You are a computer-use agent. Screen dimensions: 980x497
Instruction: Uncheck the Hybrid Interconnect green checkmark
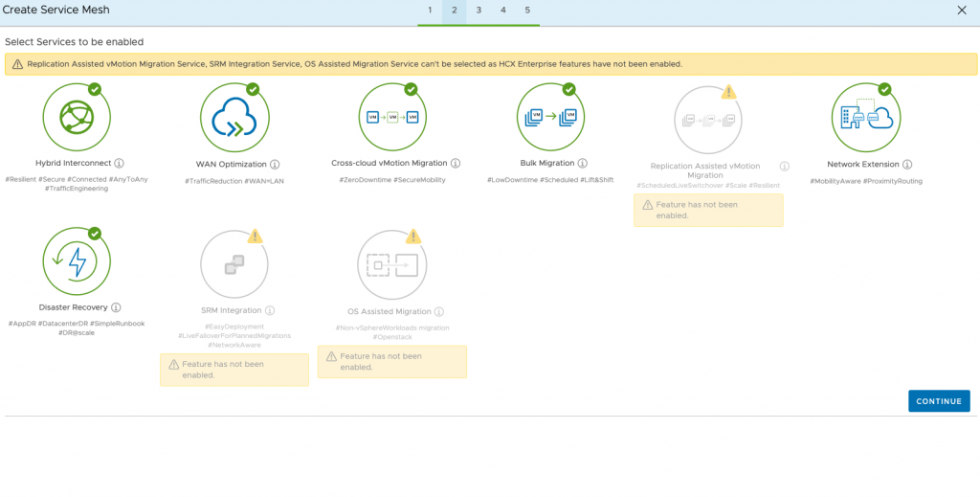[95, 89]
